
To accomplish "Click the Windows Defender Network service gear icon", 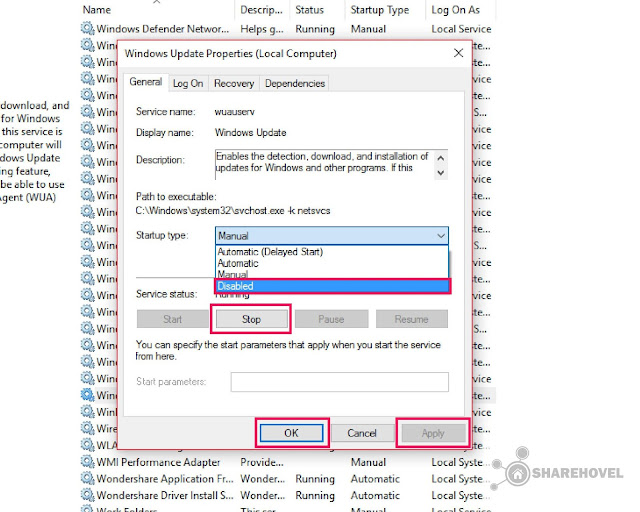I will (87, 29).
